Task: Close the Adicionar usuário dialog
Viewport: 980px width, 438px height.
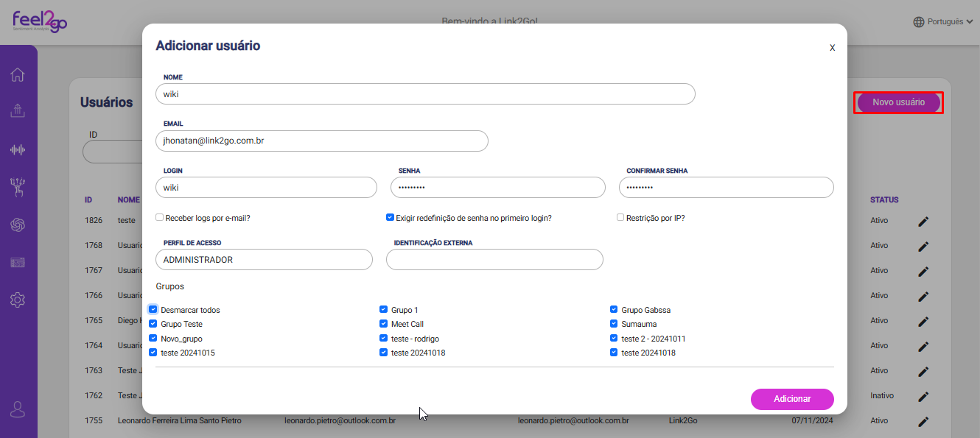Action: (x=832, y=48)
